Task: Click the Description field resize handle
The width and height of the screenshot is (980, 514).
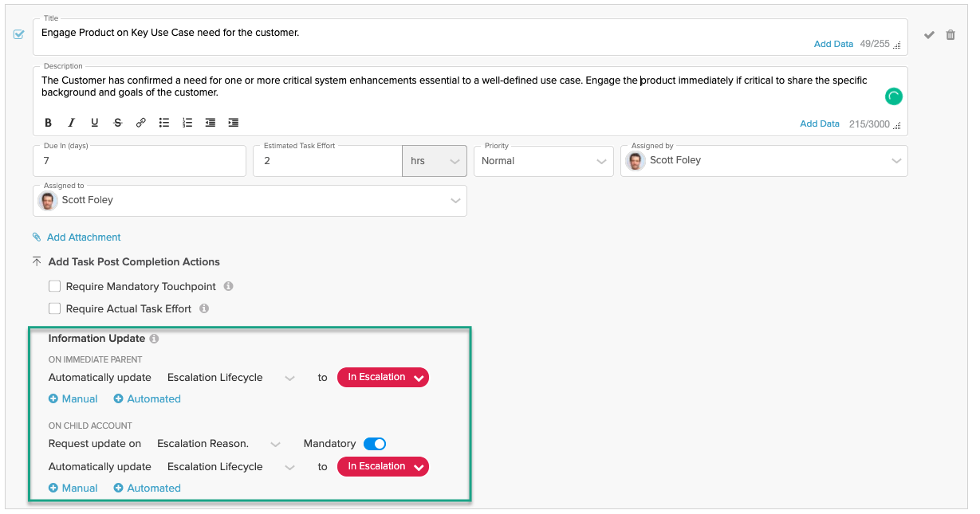Action: tap(897, 125)
